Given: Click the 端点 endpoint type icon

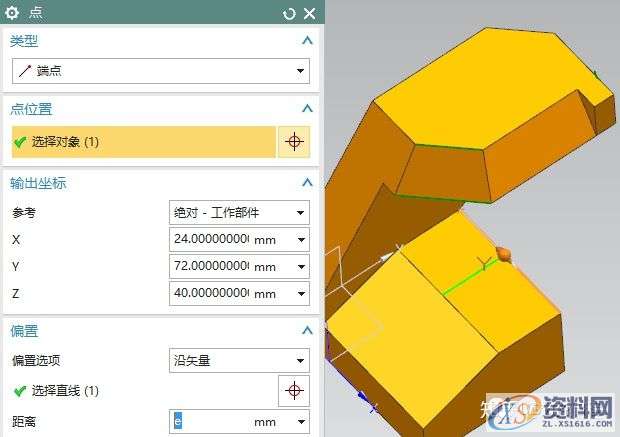Looking at the screenshot, I should [25, 71].
